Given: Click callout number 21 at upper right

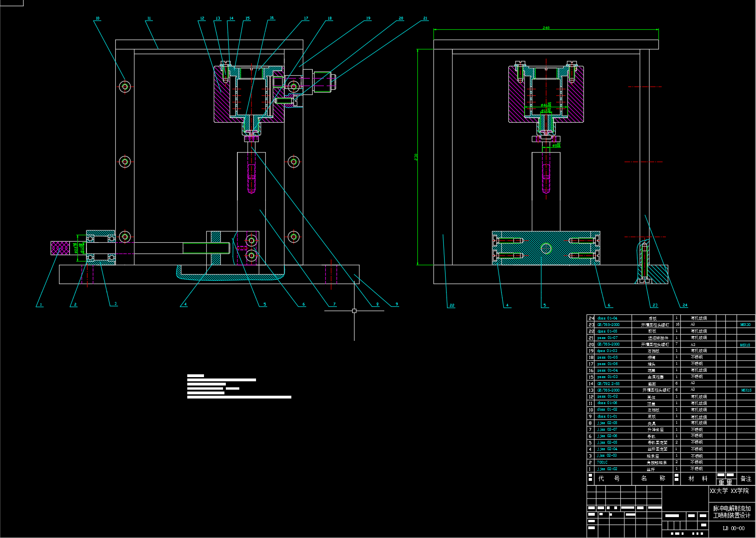Looking at the screenshot, I should pyautogui.click(x=425, y=19).
